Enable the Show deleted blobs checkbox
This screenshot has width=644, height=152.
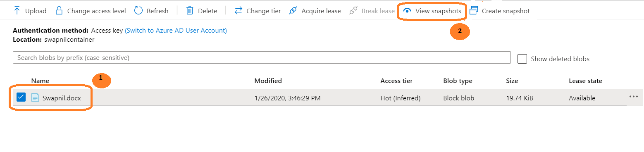pyautogui.click(x=522, y=59)
